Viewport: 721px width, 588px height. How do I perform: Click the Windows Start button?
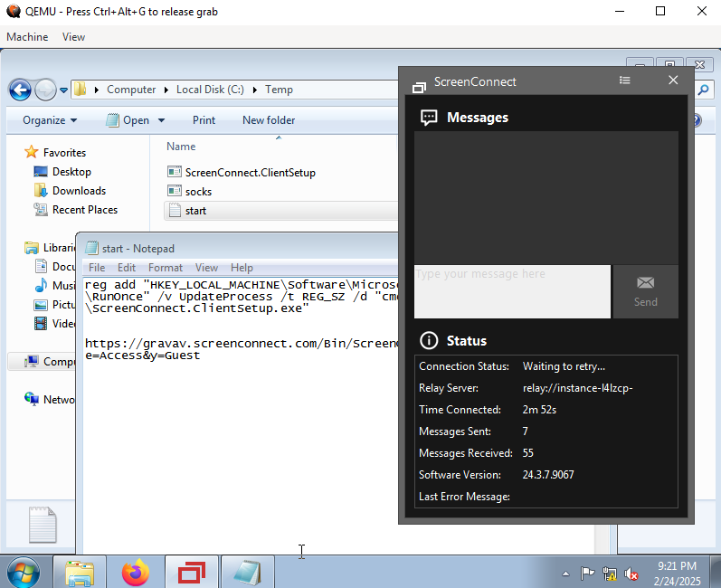tap(23, 573)
